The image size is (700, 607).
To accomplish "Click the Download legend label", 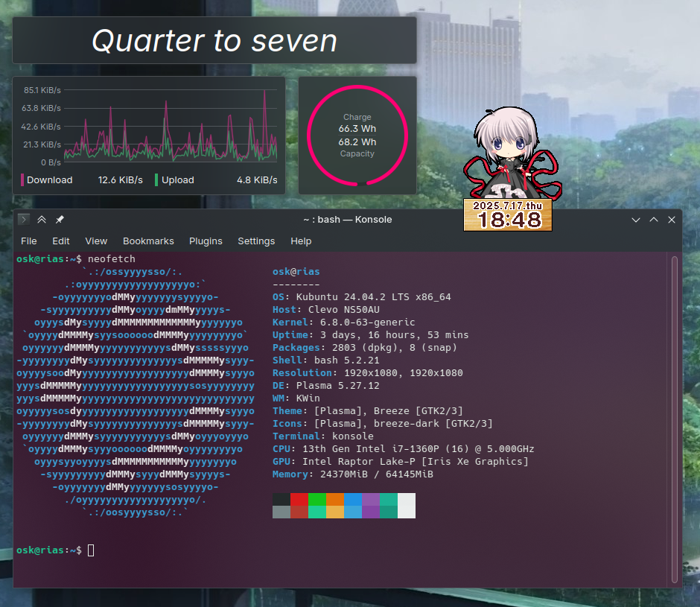I will tap(50, 180).
